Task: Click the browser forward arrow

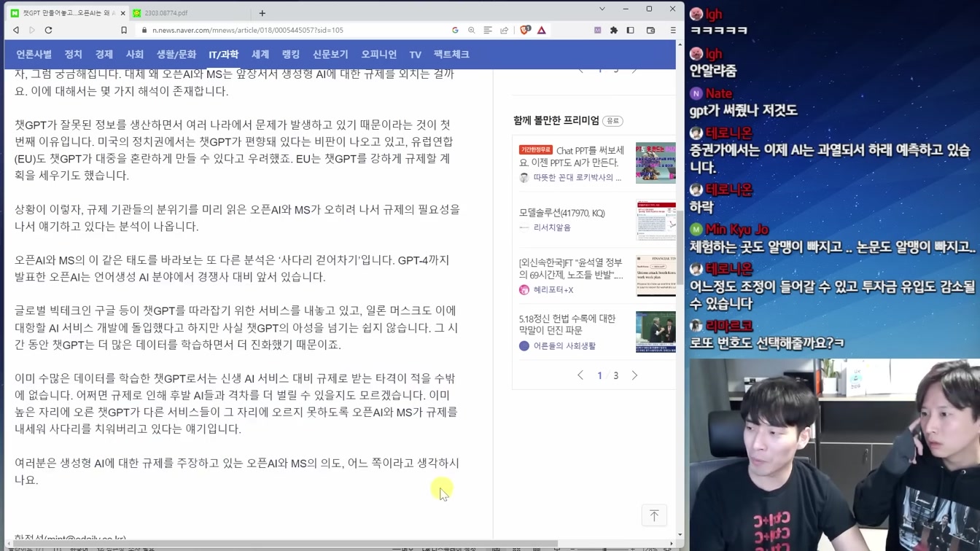Action: click(32, 31)
